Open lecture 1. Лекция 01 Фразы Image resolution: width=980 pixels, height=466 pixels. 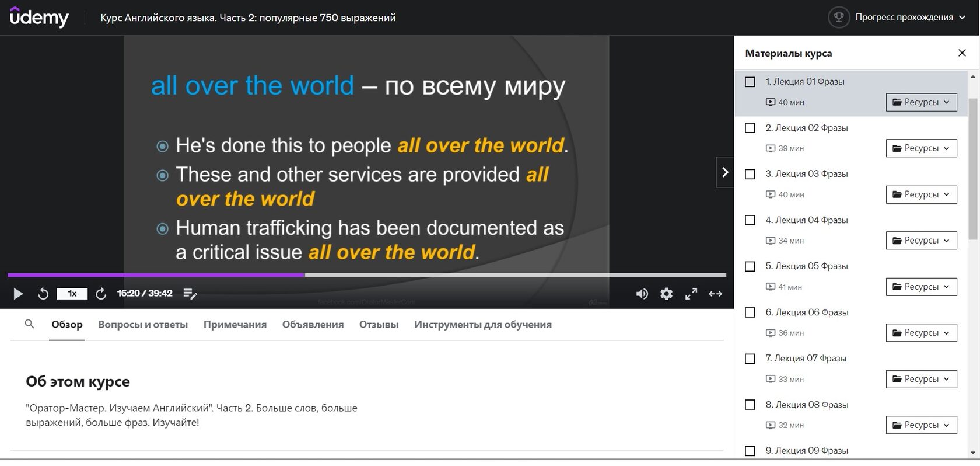805,82
